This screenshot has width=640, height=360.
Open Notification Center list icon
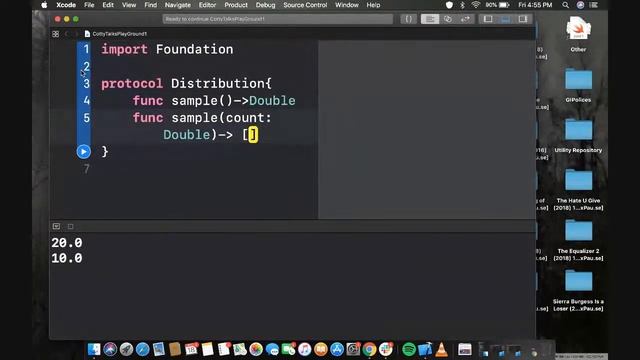594,5
